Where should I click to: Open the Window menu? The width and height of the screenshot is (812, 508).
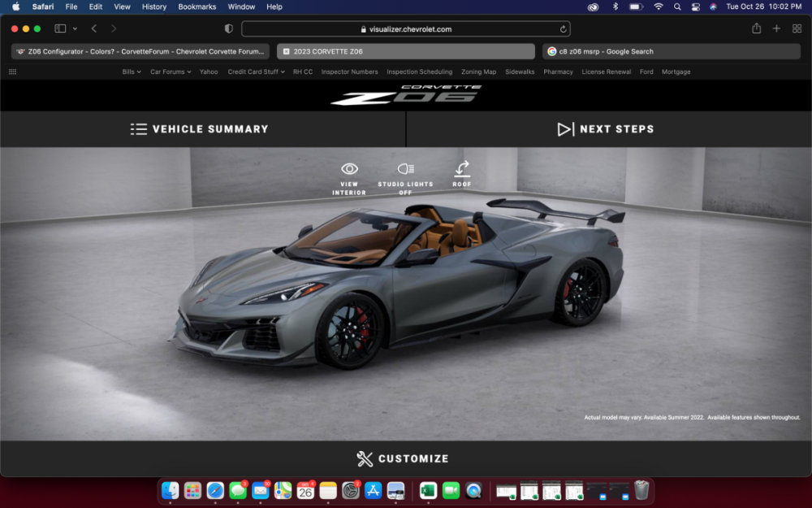(x=241, y=7)
